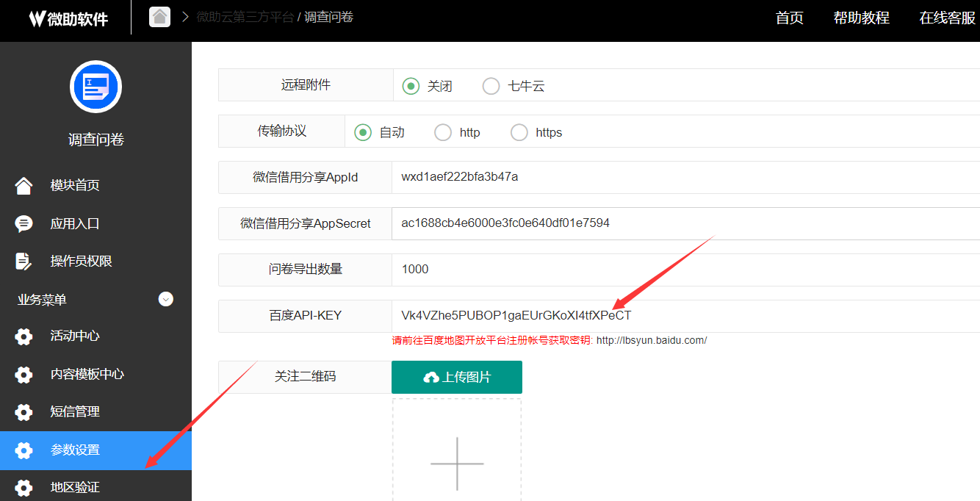Click the document icon beside 操作员权限
Screen dimensions: 980x501
pyautogui.click(x=24, y=261)
